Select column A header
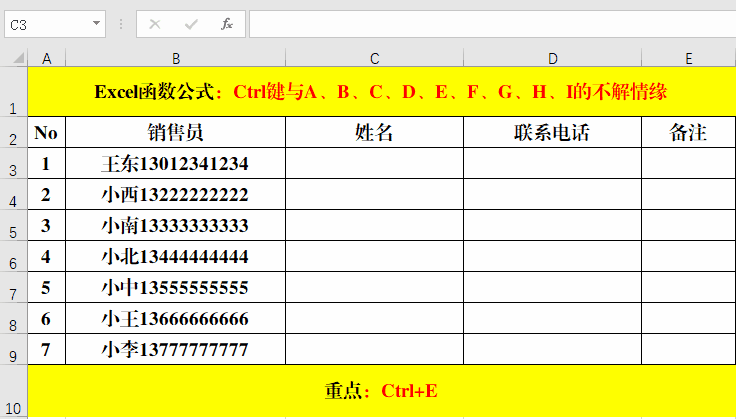 [46, 58]
